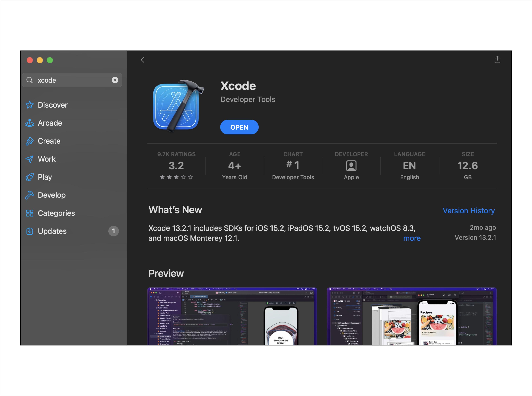
Task: Open the Play section
Action: [x=45, y=177]
